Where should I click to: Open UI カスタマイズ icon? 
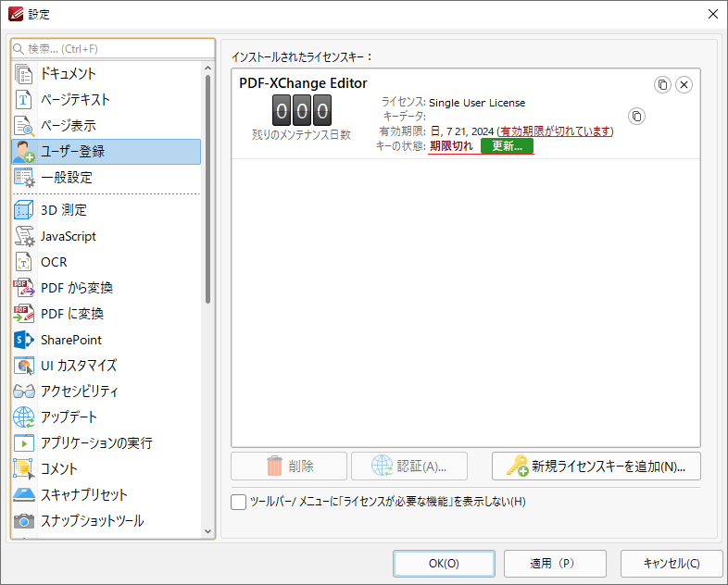(x=24, y=366)
